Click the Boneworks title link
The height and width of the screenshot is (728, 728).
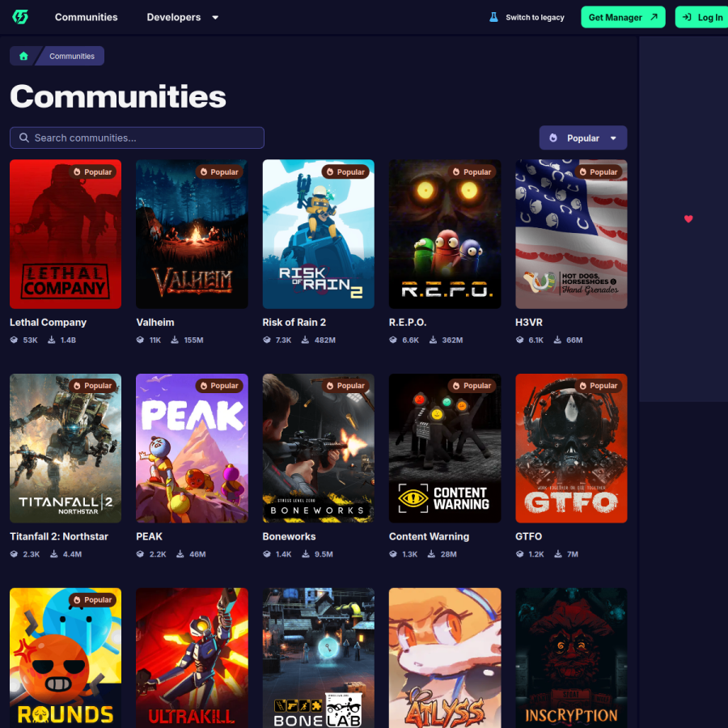[x=289, y=536]
